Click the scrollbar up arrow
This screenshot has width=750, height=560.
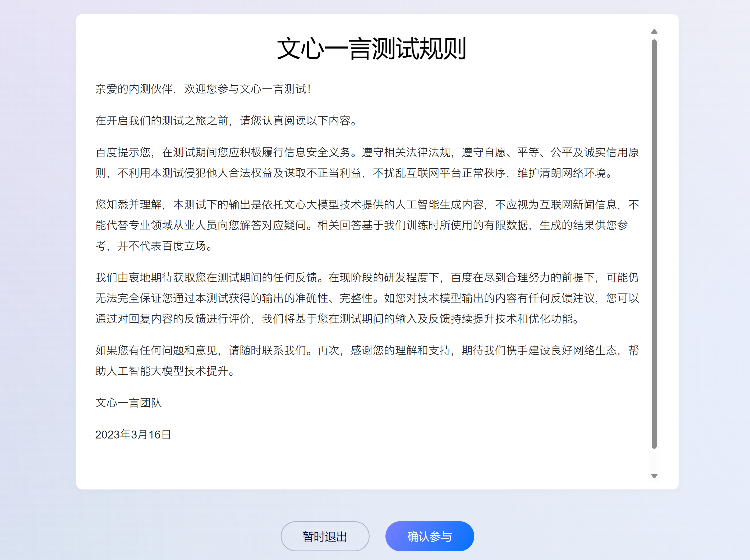click(654, 31)
